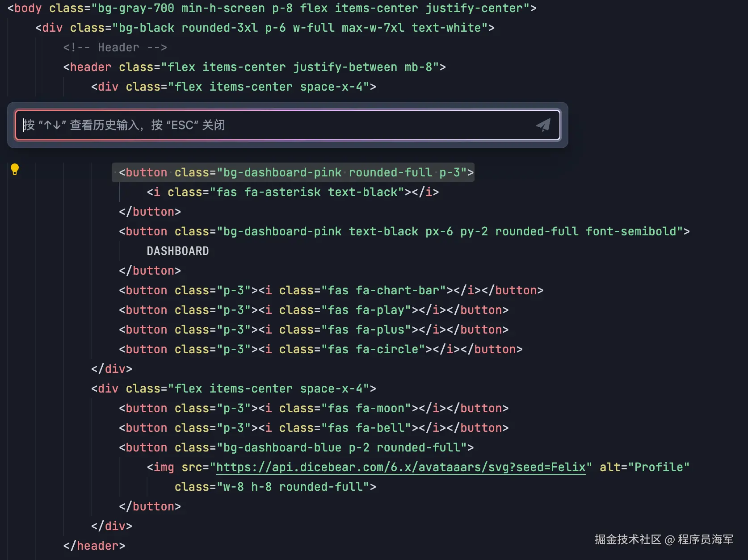Place cursor on the Header comment line
This screenshot has width=748, height=560.
tap(115, 47)
